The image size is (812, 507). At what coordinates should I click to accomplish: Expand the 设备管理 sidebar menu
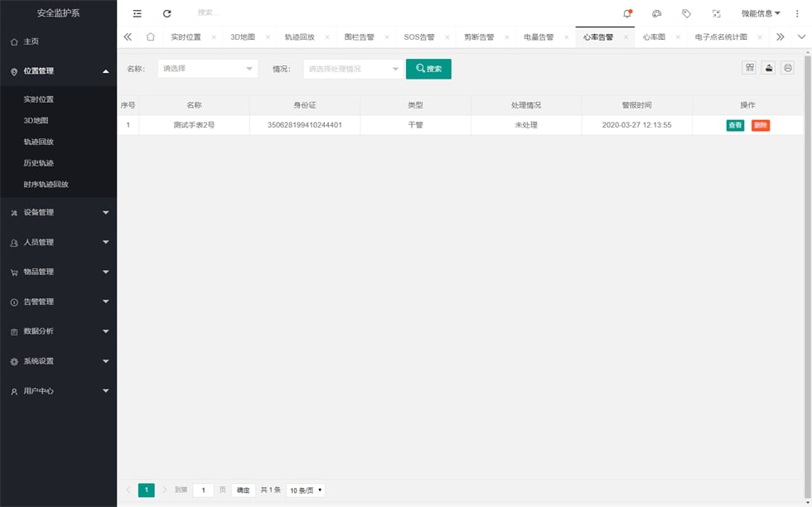(58, 212)
